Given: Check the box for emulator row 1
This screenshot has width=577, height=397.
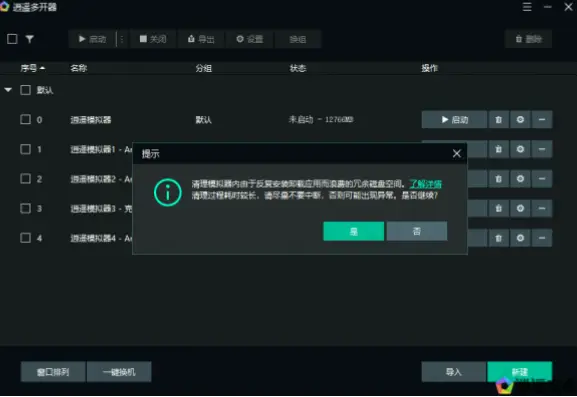Looking at the screenshot, I should point(25,149).
